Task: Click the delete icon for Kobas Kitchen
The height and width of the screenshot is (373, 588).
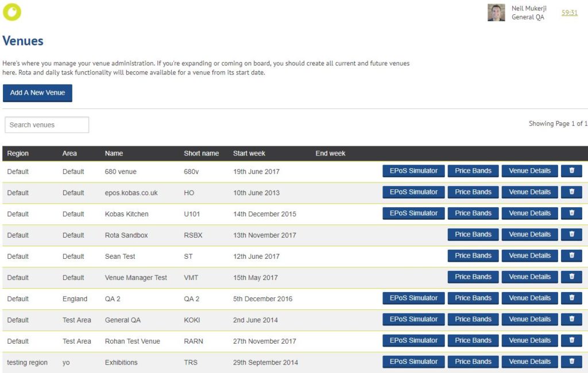Action: point(571,213)
